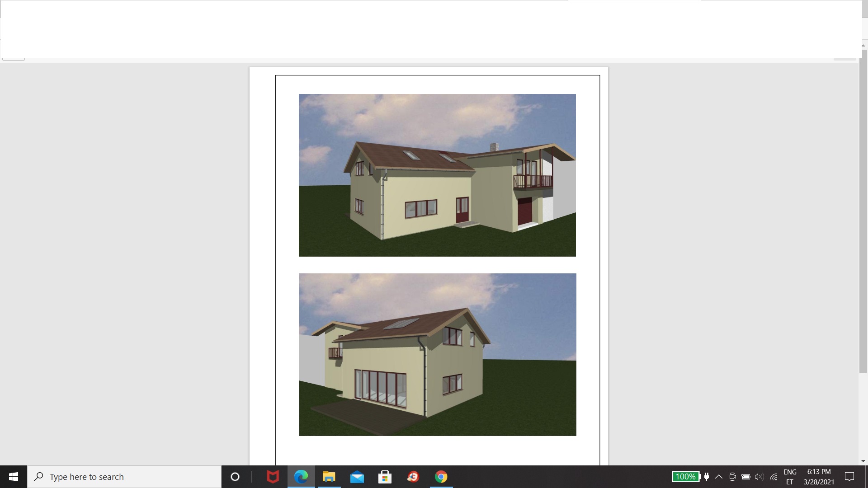Open Wi-Fi network settings in tray

pyautogui.click(x=774, y=477)
